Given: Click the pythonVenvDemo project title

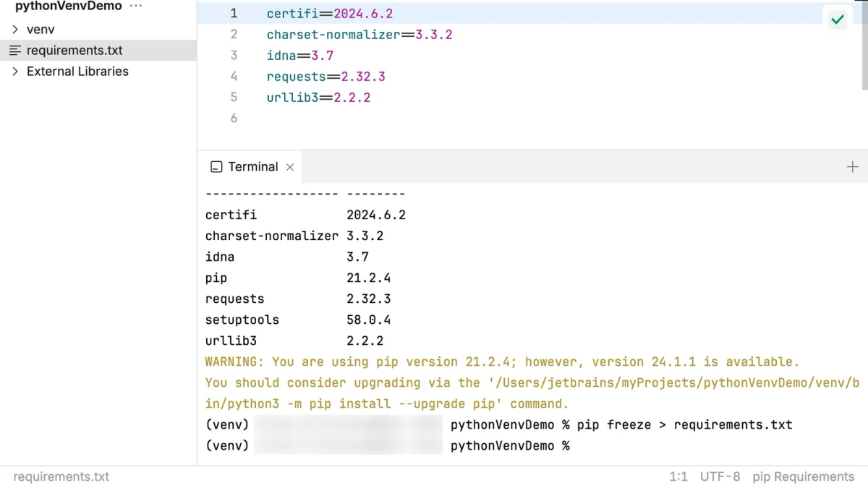Looking at the screenshot, I should 69,6.
